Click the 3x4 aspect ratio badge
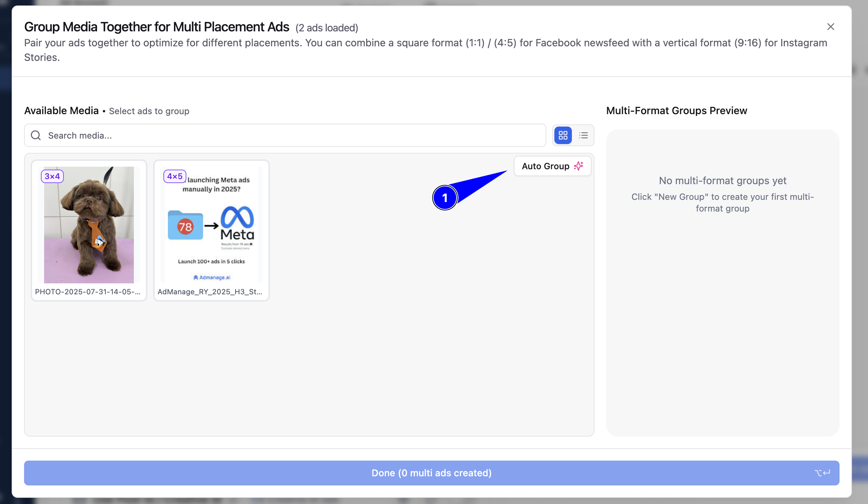868x504 pixels. click(52, 176)
